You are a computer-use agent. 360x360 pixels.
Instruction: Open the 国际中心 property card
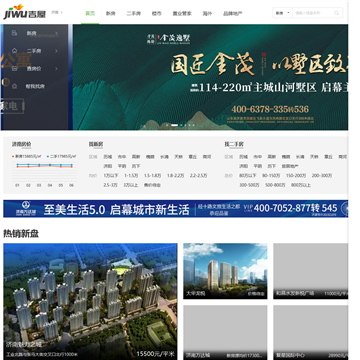(x=311, y=332)
